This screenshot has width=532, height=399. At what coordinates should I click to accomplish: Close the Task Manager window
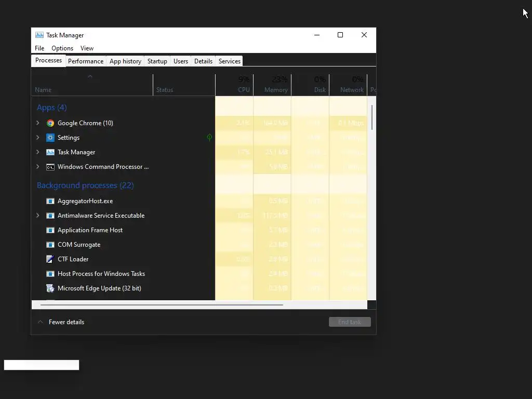point(364,35)
